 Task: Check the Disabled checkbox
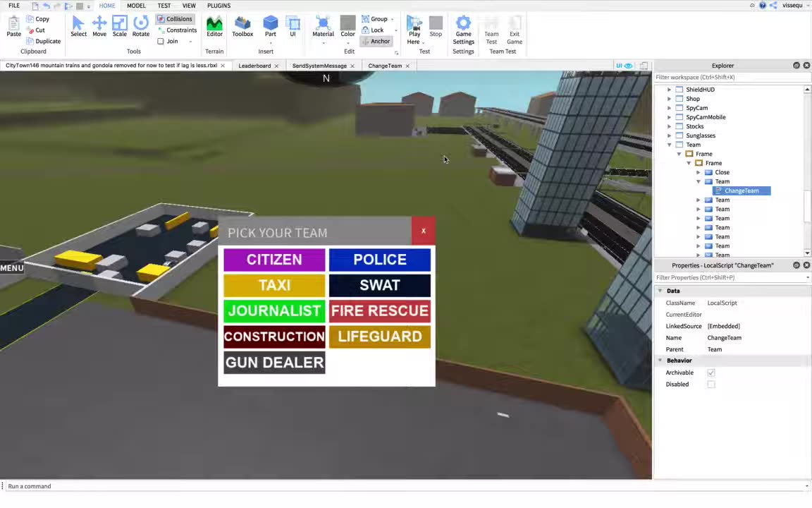pyautogui.click(x=711, y=384)
